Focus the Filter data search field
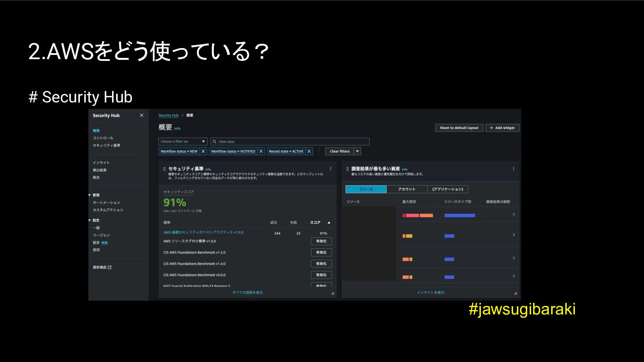The height and width of the screenshot is (362, 644). pyautogui.click(x=290, y=142)
